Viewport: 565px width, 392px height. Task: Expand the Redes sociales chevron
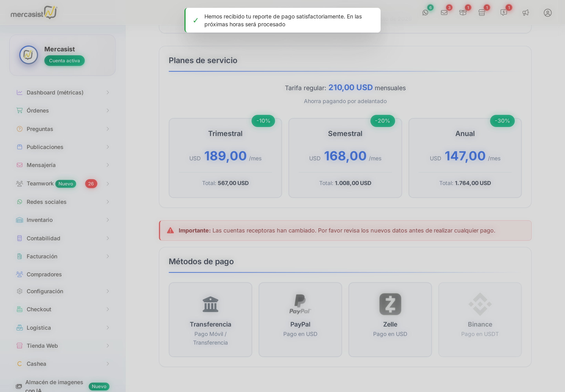[x=108, y=202]
